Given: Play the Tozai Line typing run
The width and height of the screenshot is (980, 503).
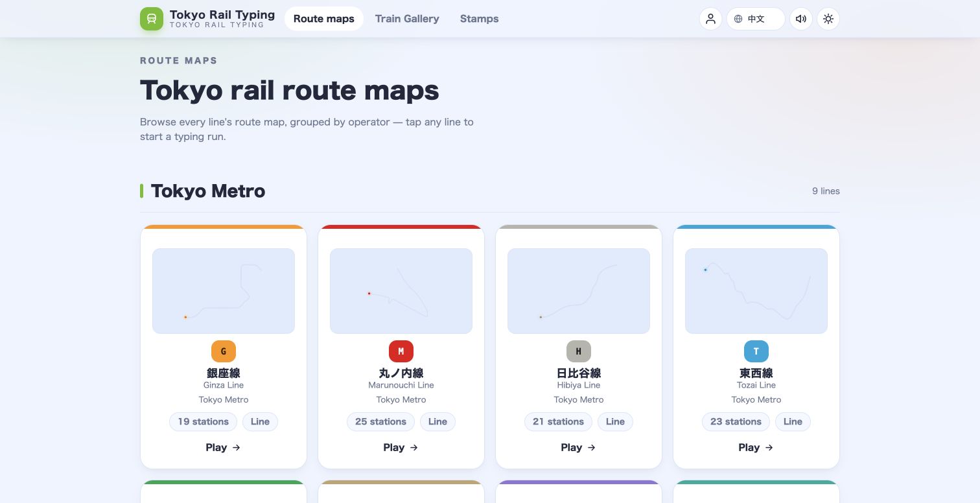Looking at the screenshot, I should pyautogui.click(x=756, y=447).
